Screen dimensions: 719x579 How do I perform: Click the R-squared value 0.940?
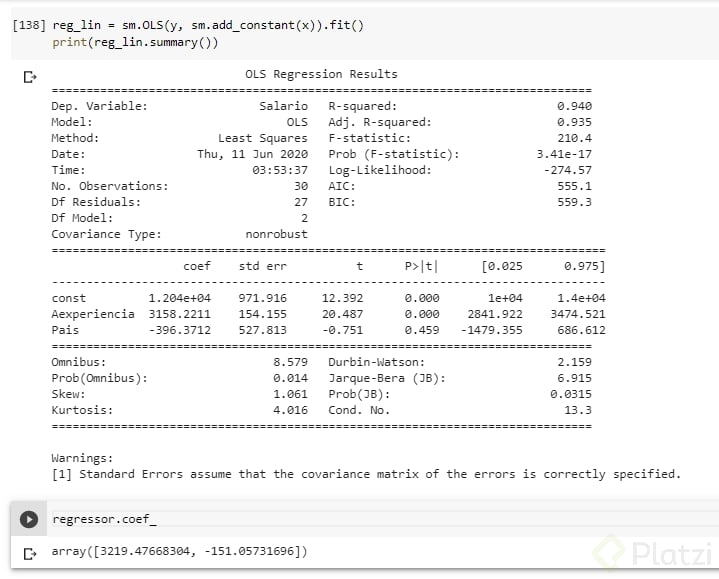pyautogui.click(x=574, y=106)
